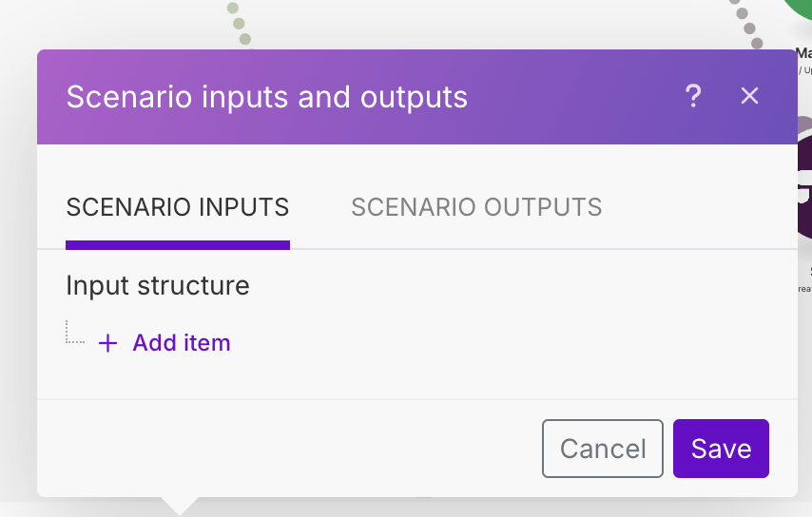
Task: Open help with the question mark icon
Action: click(x=693, y=96)
